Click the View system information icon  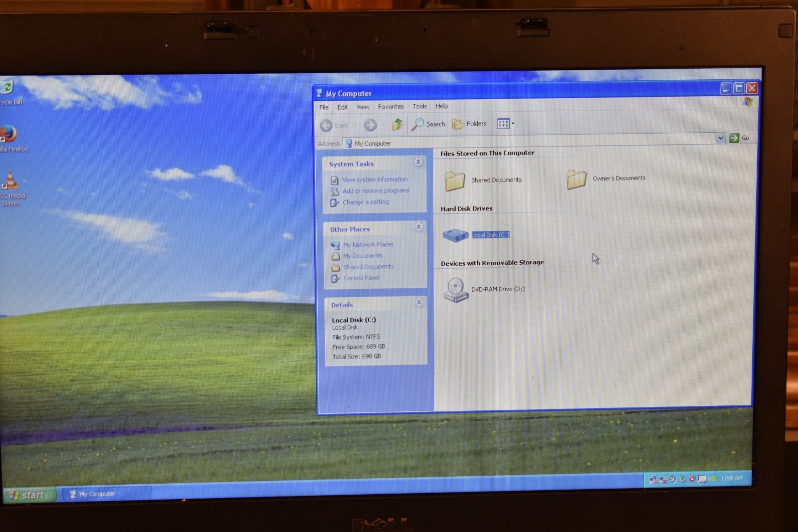(x=335, y=180)
